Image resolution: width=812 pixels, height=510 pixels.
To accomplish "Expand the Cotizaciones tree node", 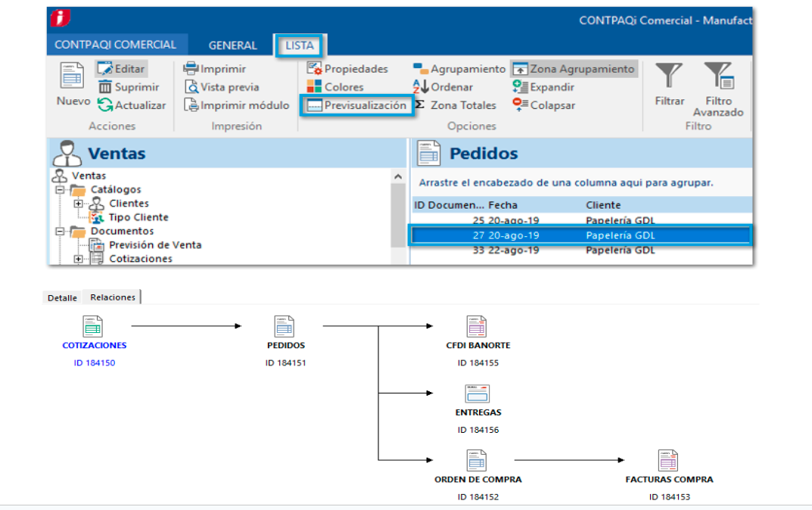I will click(x=78, y=259).
